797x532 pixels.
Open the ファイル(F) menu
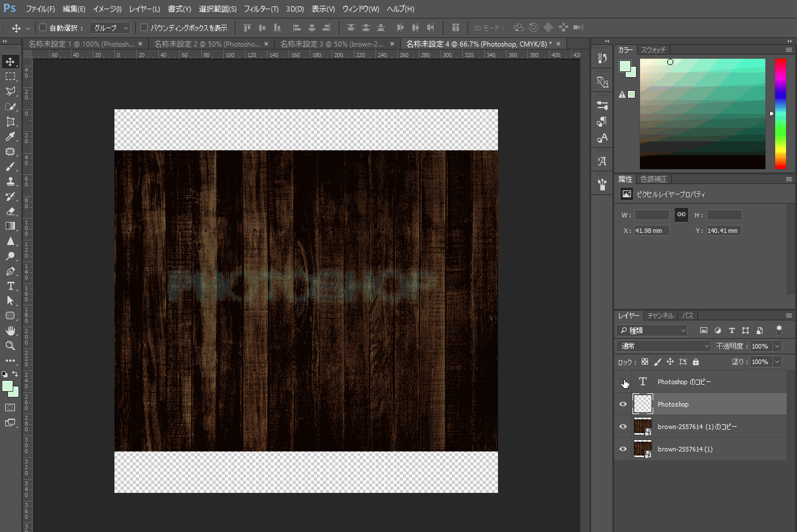(x=40, y=9)
